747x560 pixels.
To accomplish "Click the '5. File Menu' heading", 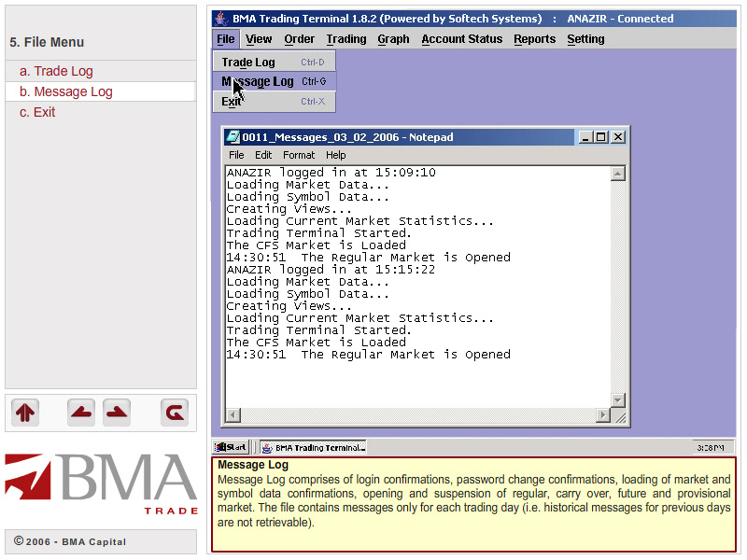I will (x=47, y=42).
